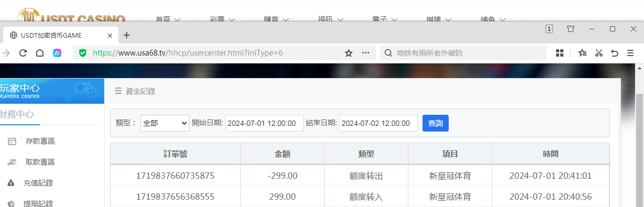Click the 额度转出 type cell
This screenshot has height=207, width=644.
click(x=367, y=176)
